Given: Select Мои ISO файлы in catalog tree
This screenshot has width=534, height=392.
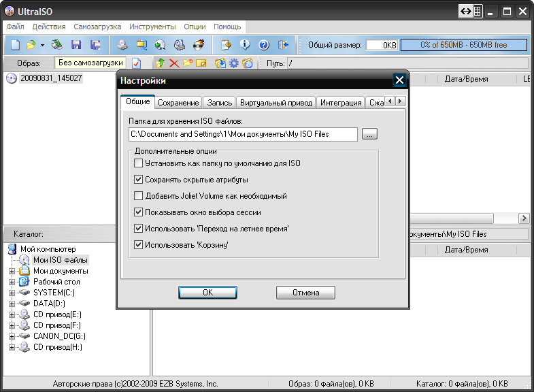Looking at the screenshot, I should click(x=61, y=260).
